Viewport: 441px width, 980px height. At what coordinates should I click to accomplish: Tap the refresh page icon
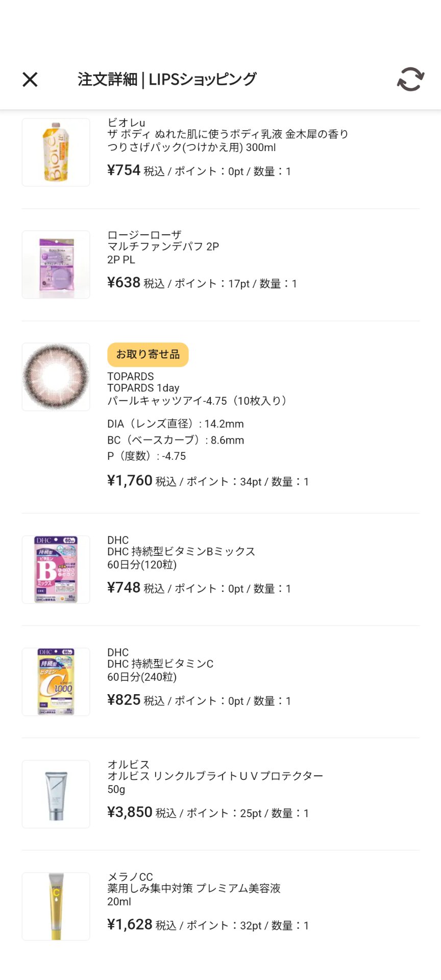(x=410, y=80)
